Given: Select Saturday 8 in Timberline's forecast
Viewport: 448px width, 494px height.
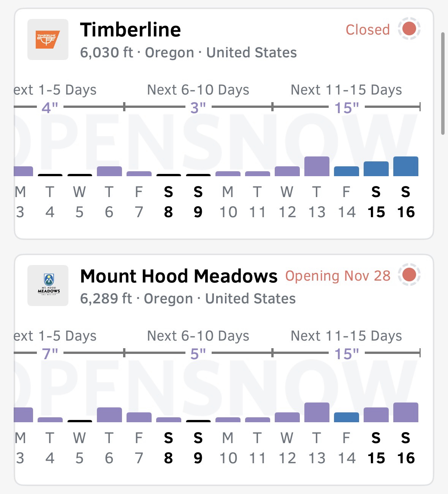Looking at the screenshot, I should coord(168,202).
